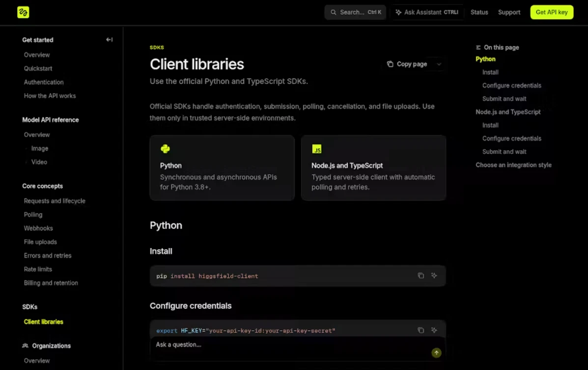Open the Copy page dropdown chevron
Screen dimensions: 588x370
pos(439,64)
